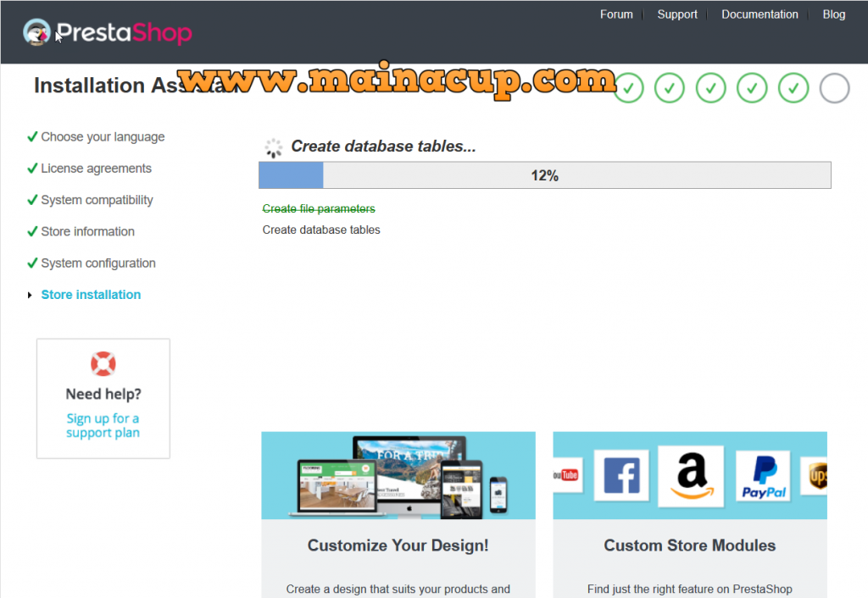Click the 12% installation progress bar

(x=545, y=175)
